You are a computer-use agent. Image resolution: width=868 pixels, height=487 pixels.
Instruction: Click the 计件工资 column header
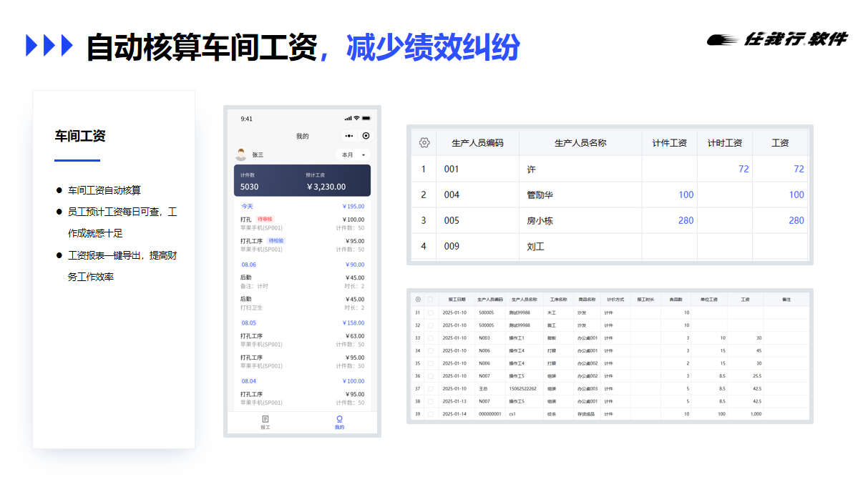[x=669, y=143]
